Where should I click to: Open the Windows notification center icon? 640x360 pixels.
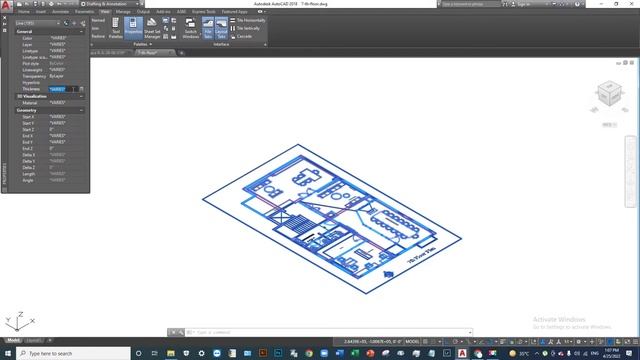point(629,353)
